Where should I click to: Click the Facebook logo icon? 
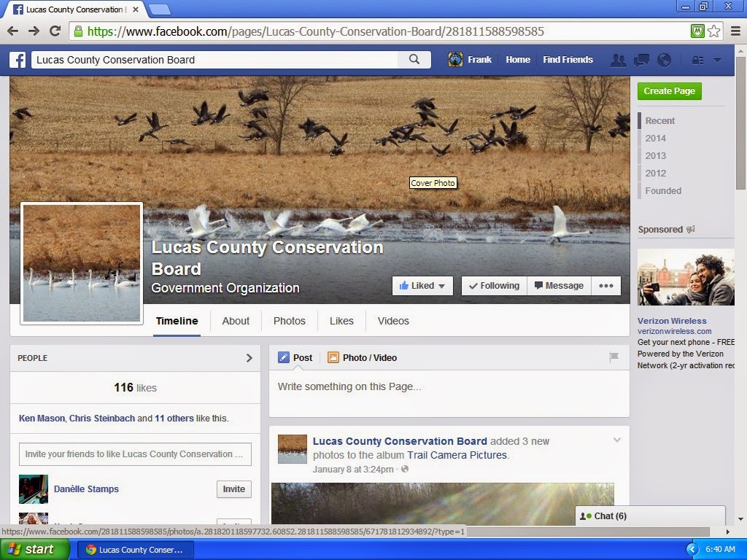tap(18, 60)
